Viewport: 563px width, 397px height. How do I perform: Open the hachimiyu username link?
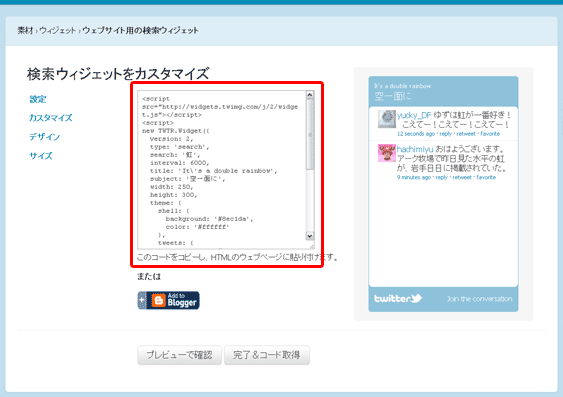[x=415, y=149]
